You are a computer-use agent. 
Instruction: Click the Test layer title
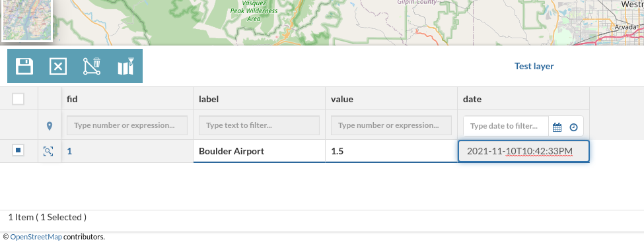tap(534, 66)
